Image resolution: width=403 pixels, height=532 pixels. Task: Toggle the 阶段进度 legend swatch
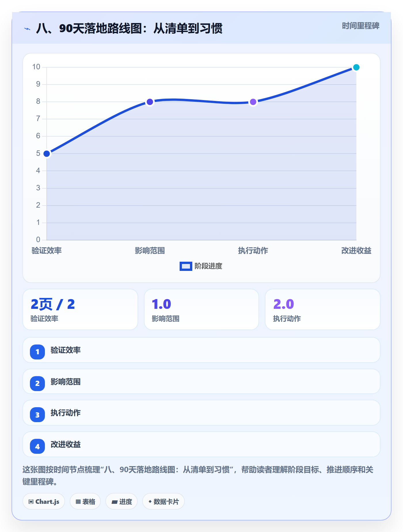[186, 266]
